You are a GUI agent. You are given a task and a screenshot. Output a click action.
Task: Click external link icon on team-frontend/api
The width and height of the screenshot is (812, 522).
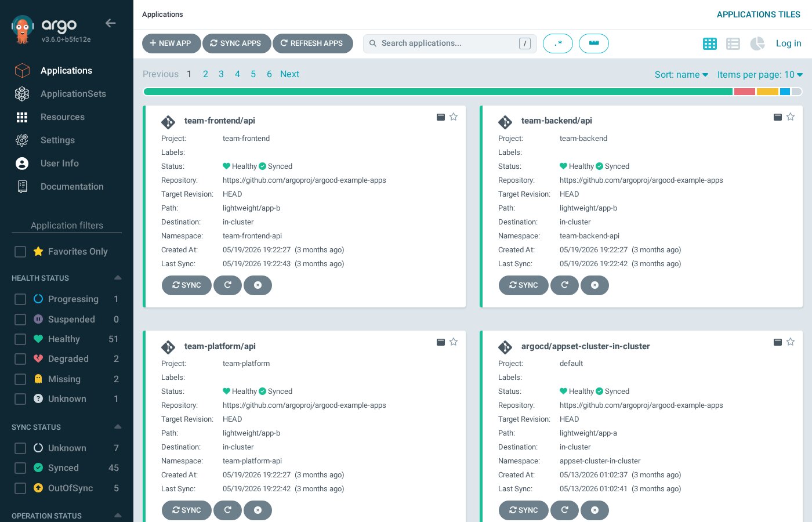click(441, 117)
